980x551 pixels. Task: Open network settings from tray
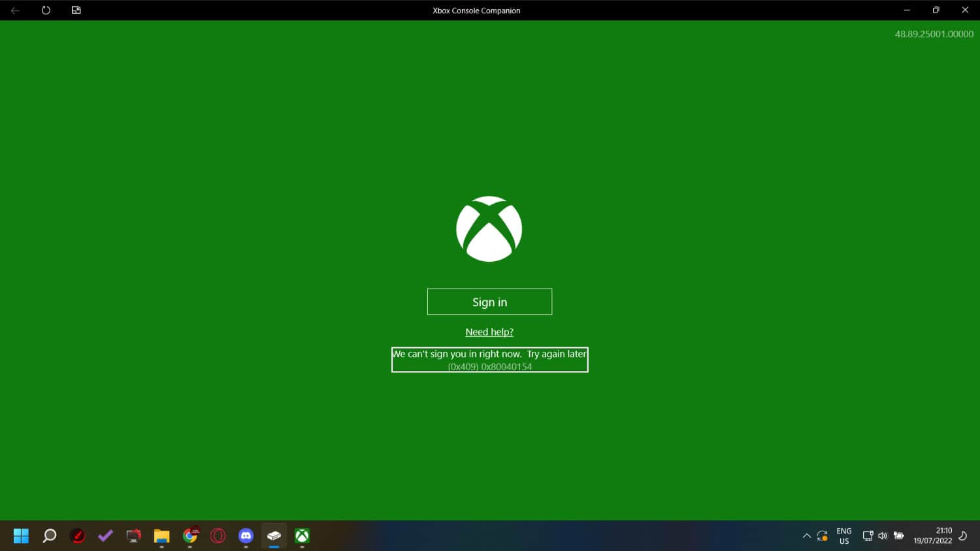tap(868, 536)
